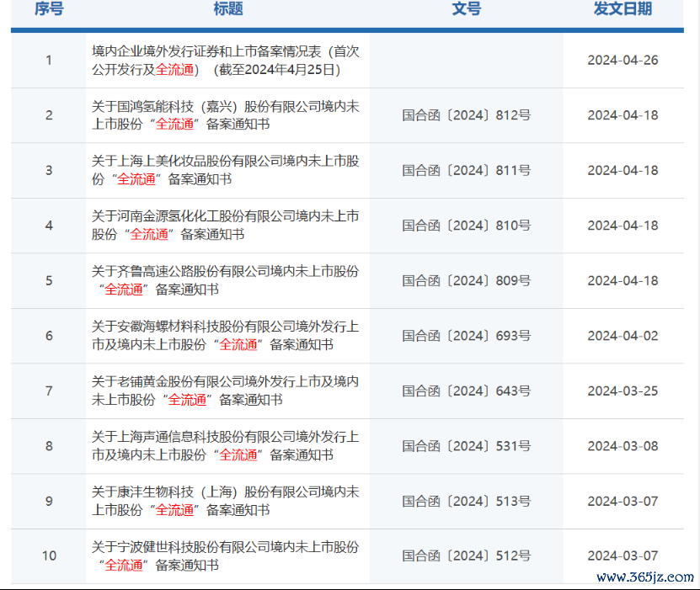Select document number 国合函〔2024〕811号
700x590 pixels.
pos(467,170)
